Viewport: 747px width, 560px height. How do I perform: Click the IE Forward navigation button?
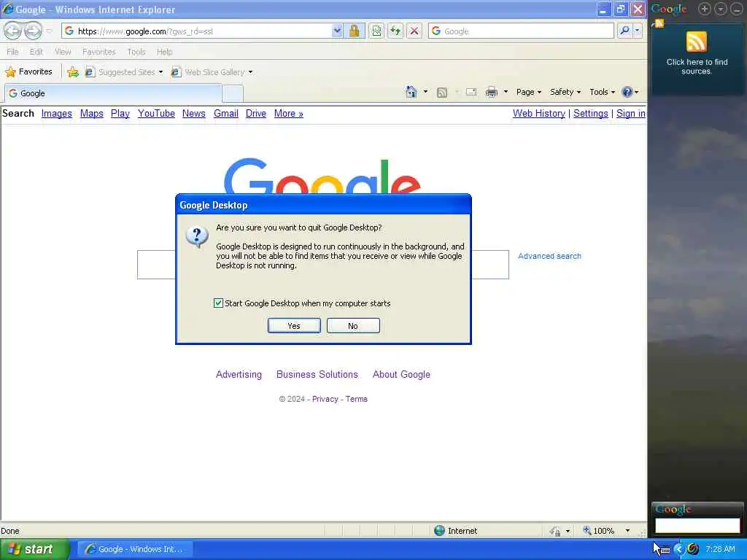[33, 31]
